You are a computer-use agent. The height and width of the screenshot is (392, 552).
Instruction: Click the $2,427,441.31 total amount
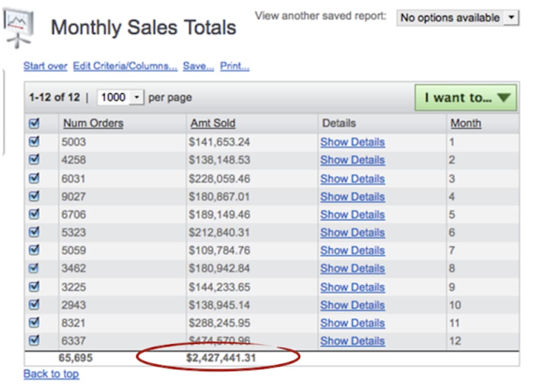(x=221, y=358)
